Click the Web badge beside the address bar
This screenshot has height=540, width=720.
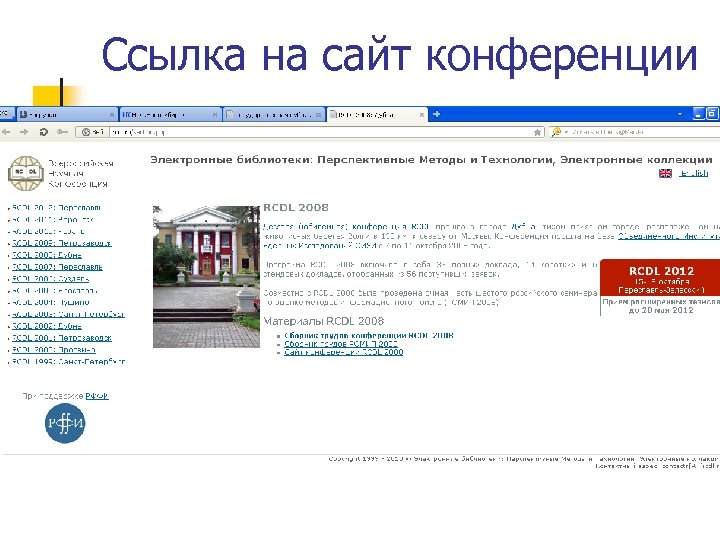click(x=92, y=132)
